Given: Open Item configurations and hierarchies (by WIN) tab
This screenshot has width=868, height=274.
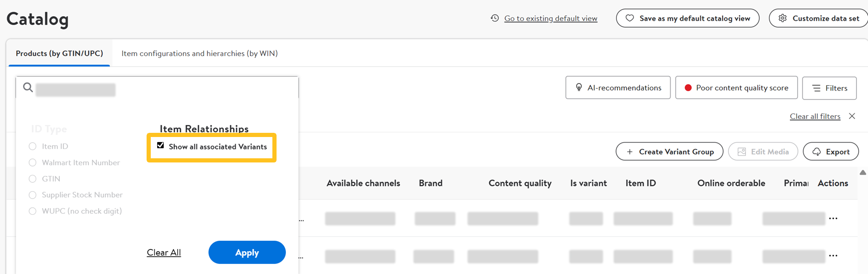Looking at the screenshot, I should 200,53.
